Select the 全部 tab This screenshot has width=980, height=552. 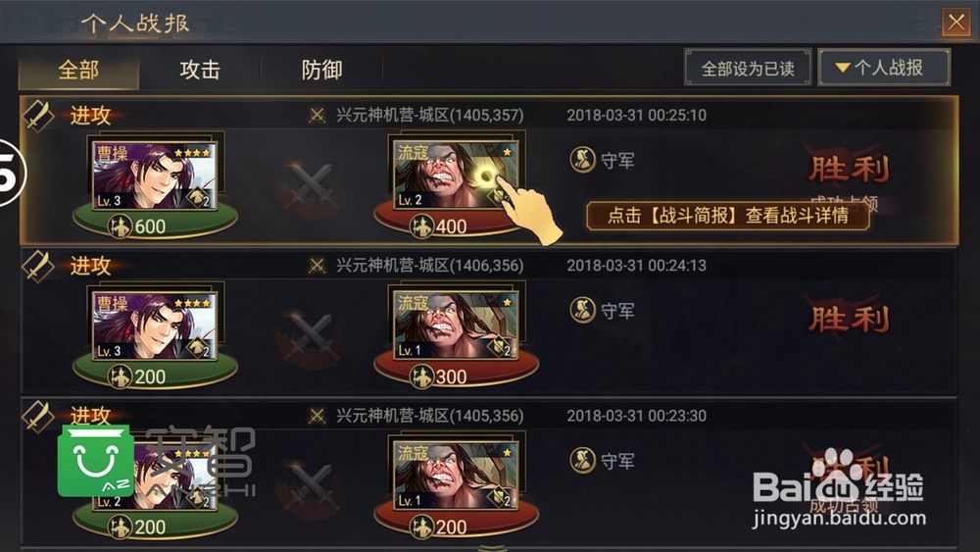click(x=78, y=70)
